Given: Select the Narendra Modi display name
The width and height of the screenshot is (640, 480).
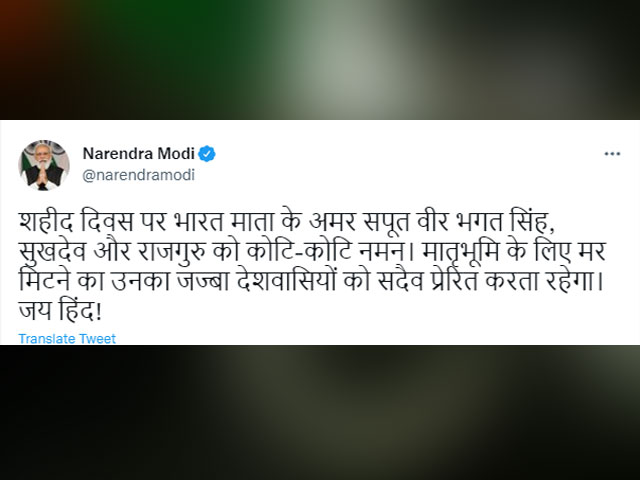Looking at the screenshot, I should (139, 154).
